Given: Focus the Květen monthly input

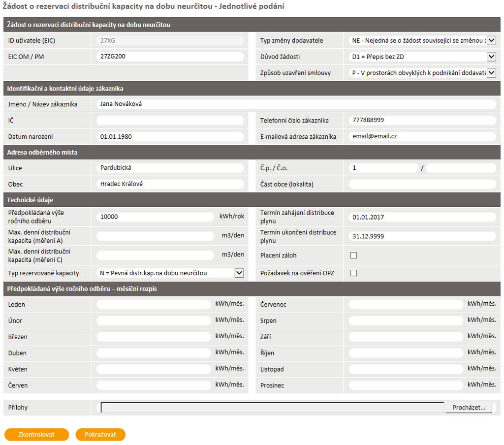Looking at the screenshot, I should click(154, 369).
